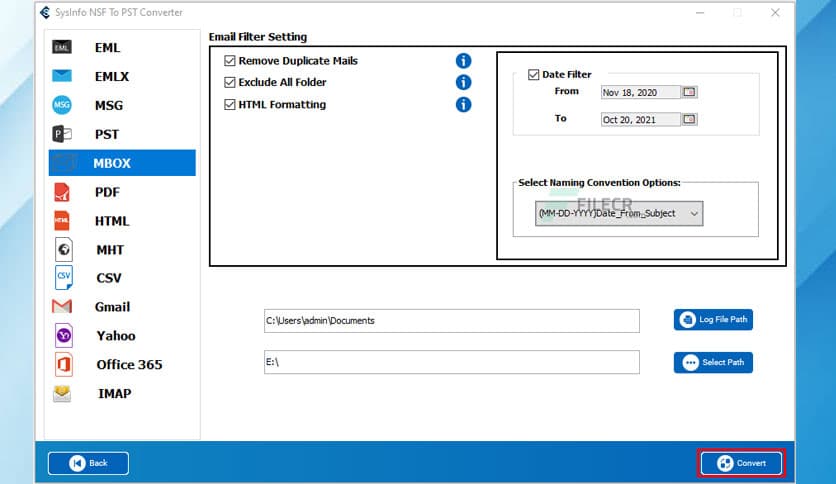
Task: Toggle Exclude All Folder checkbox
Action: (230, 82)
